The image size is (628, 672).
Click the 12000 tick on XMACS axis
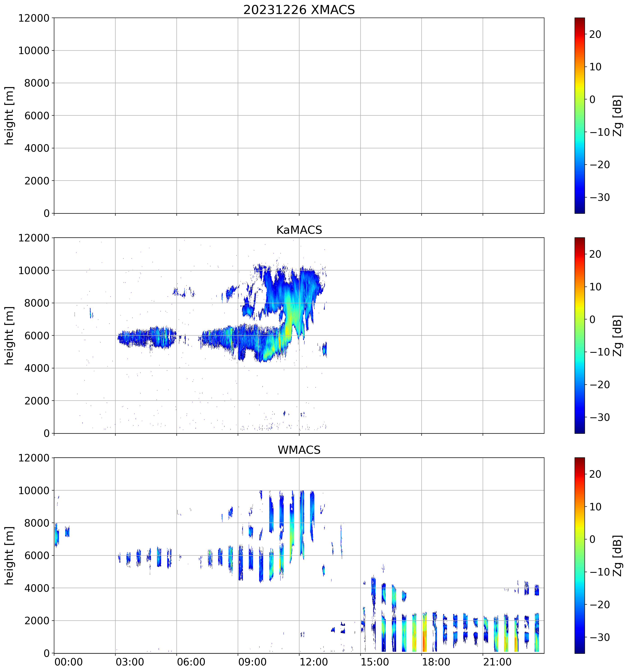[34, 18]
